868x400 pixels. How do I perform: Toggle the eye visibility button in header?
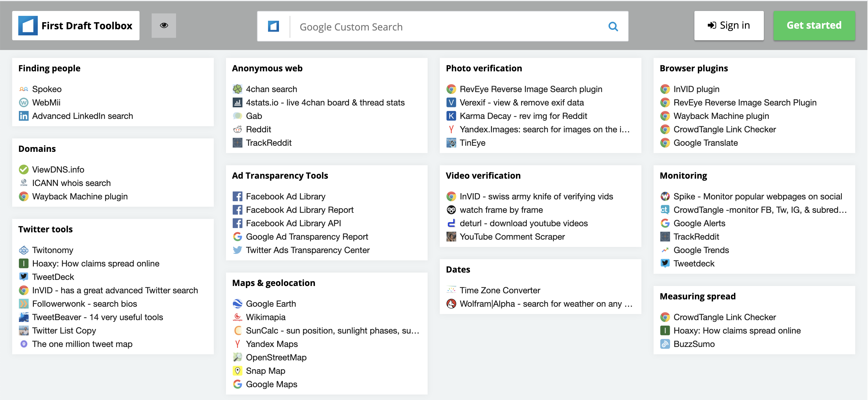[164, 26]
